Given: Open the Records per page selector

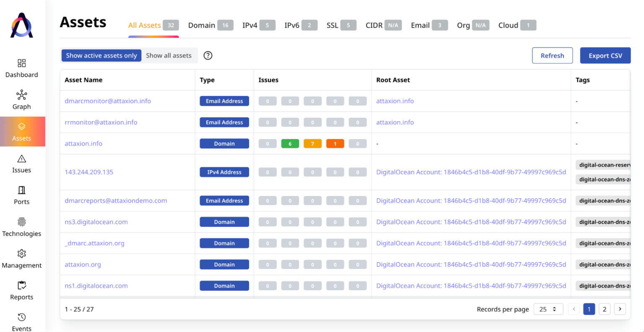Looking at the screenshot, I should point(548,309).
